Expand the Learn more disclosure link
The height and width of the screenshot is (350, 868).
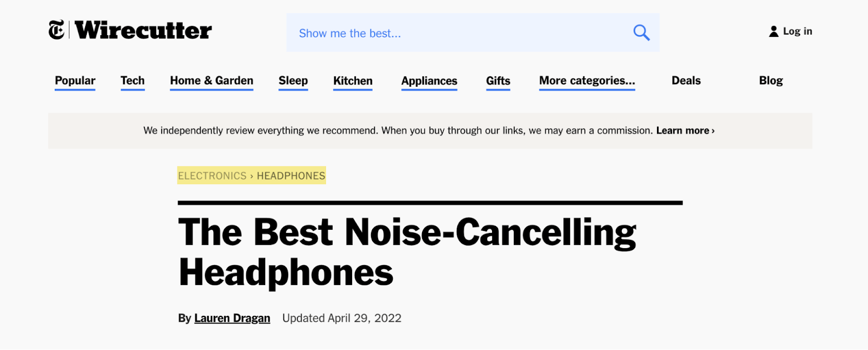pyautogui.click(x=684, y=131)
